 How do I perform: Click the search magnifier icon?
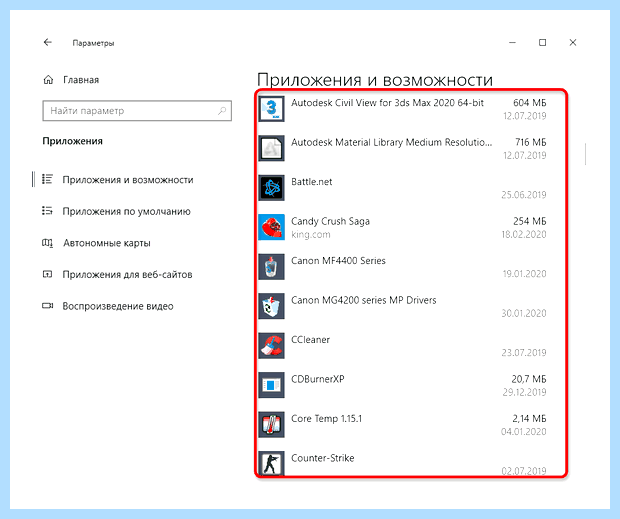[x=222, y=111]
